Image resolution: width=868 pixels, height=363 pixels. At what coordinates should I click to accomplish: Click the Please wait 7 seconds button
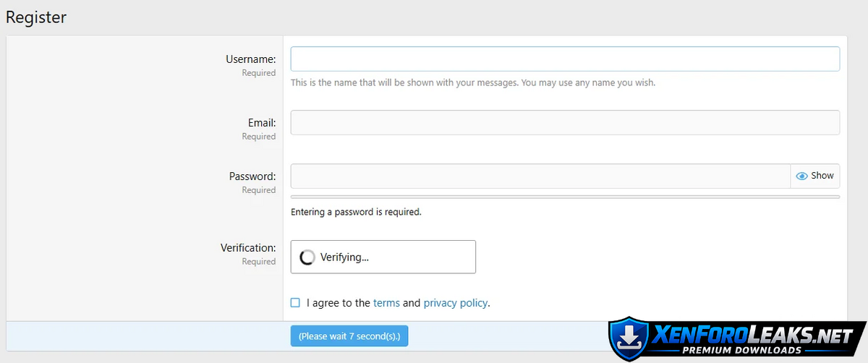coord(349,336)
